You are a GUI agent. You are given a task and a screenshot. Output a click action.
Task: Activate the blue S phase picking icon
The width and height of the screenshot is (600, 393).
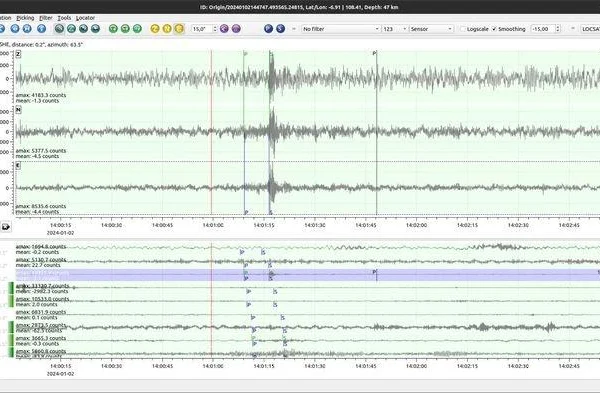(280, 29)
